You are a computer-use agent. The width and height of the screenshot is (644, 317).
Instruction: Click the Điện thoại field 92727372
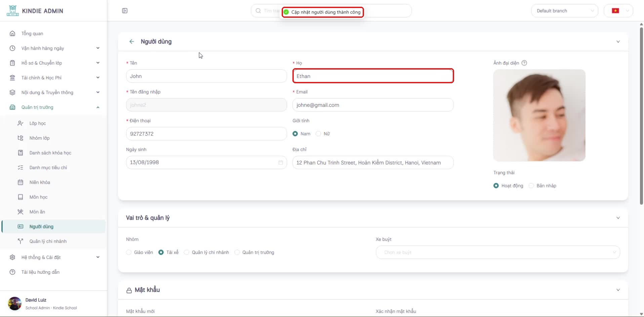(206, 134)
